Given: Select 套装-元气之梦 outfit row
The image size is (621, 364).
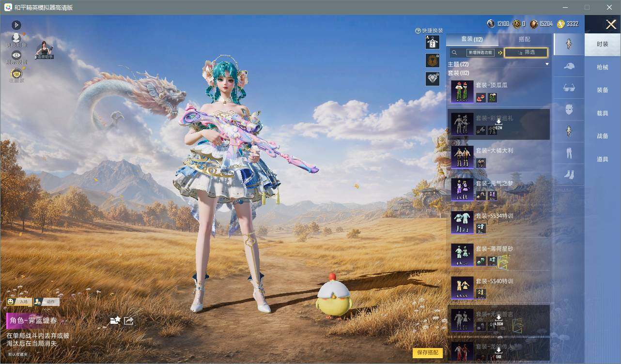Looking at the screenshot, I should [x=498, y=189].
